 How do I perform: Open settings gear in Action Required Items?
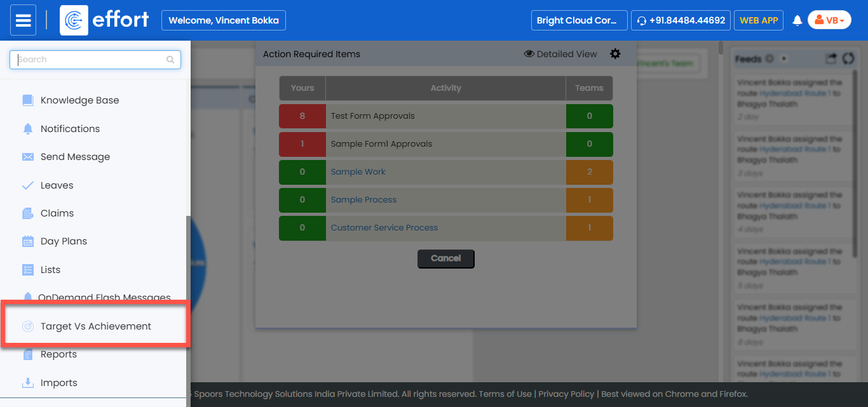pyautogui.click(x=615, y=54)
